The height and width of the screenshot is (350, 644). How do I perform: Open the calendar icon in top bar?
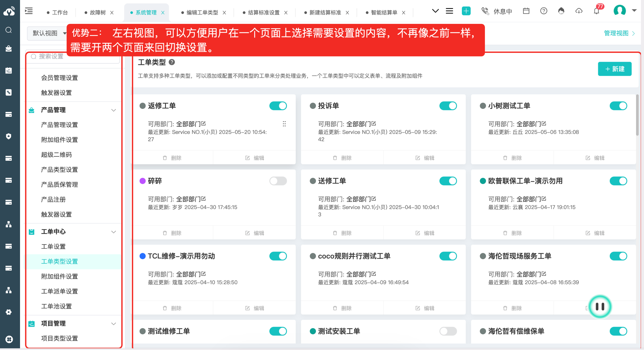(526, 11)
